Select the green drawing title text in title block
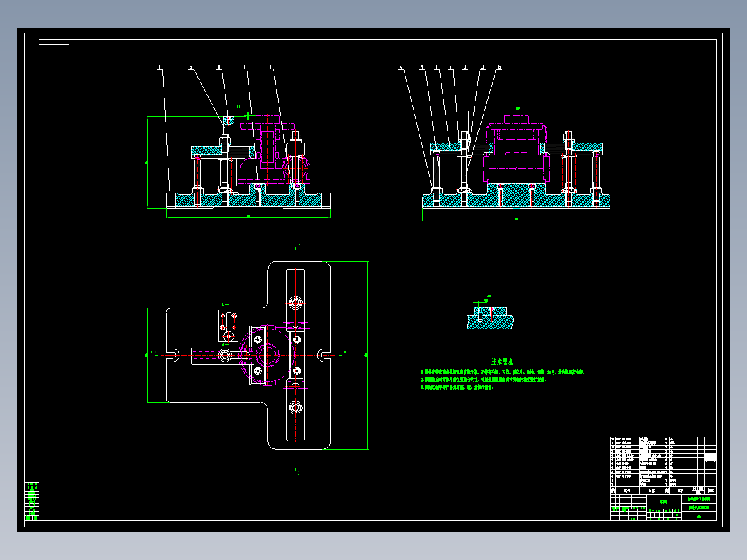The height and width of the screenshot is (560, 747). coord(698,499)
